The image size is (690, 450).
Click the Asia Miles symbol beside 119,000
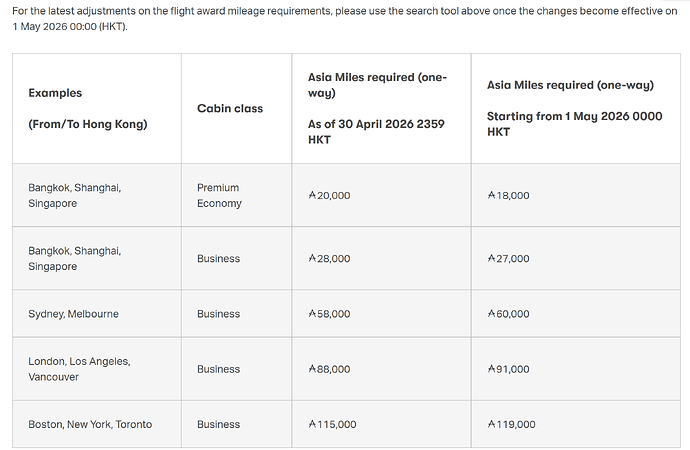(491, 425)
